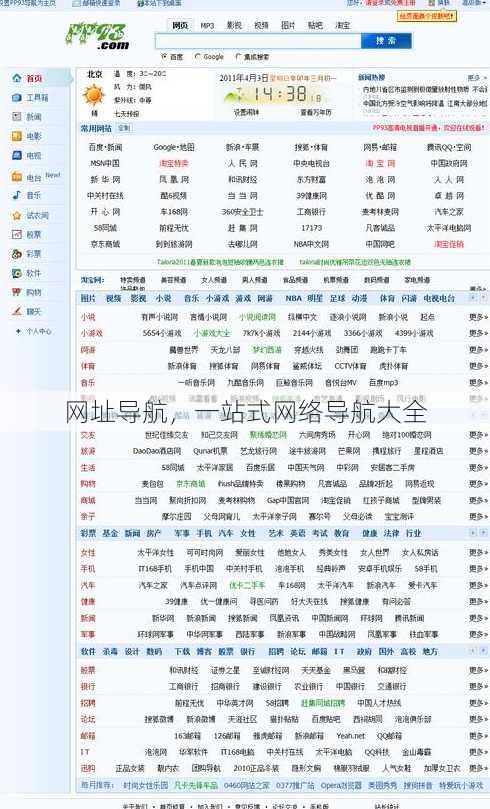Open the 电影 movies sidebar icon
The width and height of the screenshot is (490, 809).
tap(17, 136)
